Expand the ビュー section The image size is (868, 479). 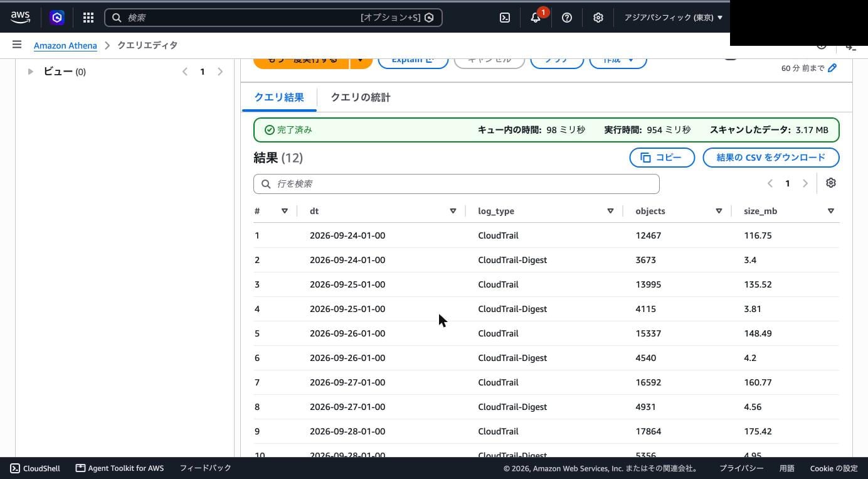pyautogui.click(x=30, y=72)
